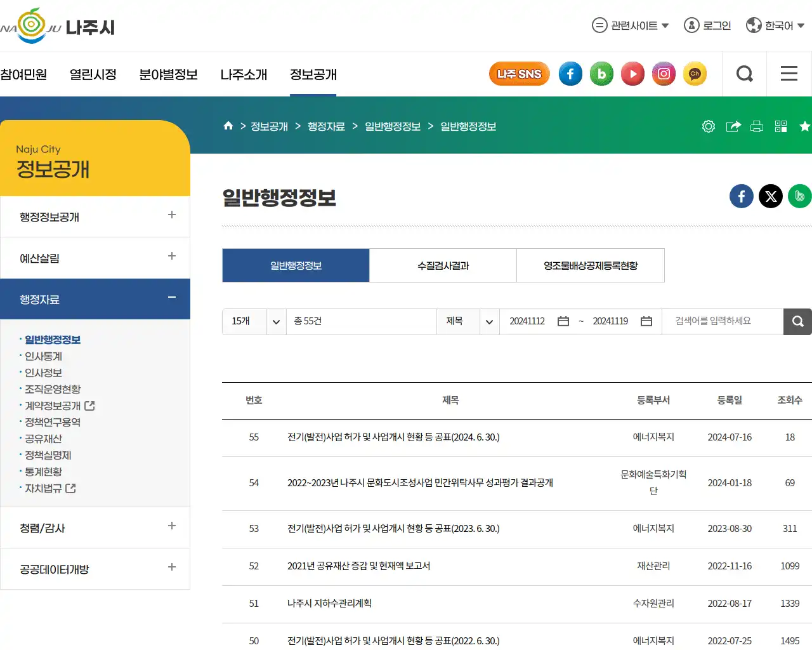This screenshot has width=812, height=650.
Task: Open 열린시정 main menu
Action: pyautogui.click(x=93, y=74)
